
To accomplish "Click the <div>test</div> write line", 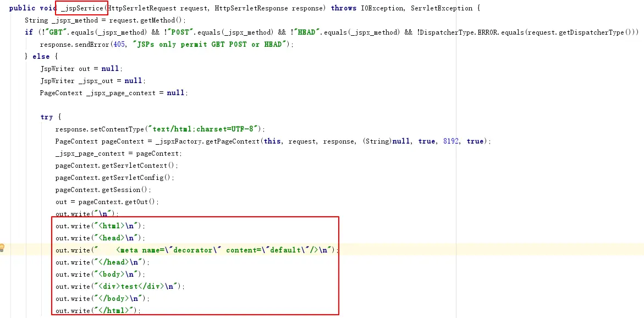I will (x=120, y=286).
